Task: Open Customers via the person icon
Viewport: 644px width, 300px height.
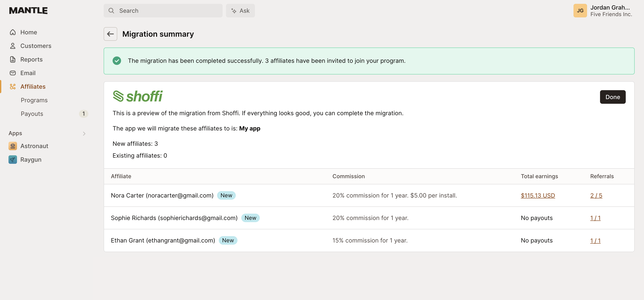Action: (x=13, y=46)
